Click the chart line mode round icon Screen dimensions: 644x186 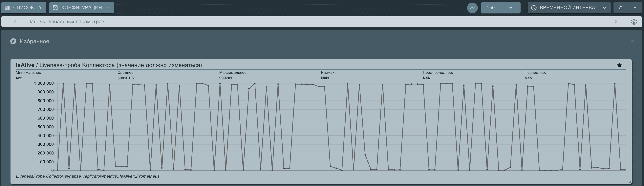472,8
